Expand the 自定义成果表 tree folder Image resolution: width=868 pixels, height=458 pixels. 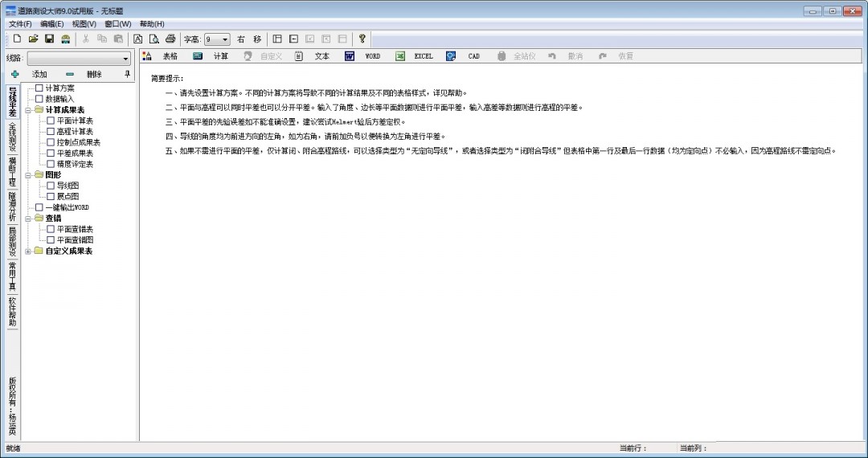click(x=28, y=251)
